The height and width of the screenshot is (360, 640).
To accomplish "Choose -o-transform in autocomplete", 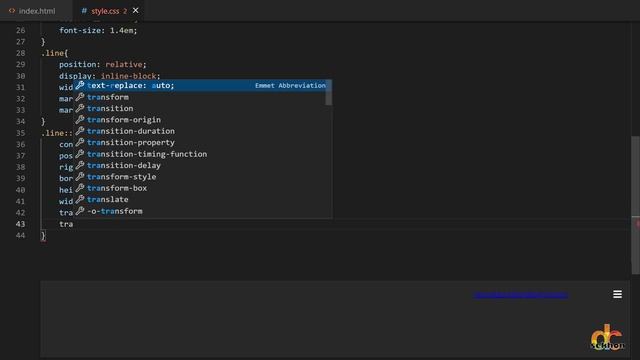I will pyautogui.click(x=202, y=211).
